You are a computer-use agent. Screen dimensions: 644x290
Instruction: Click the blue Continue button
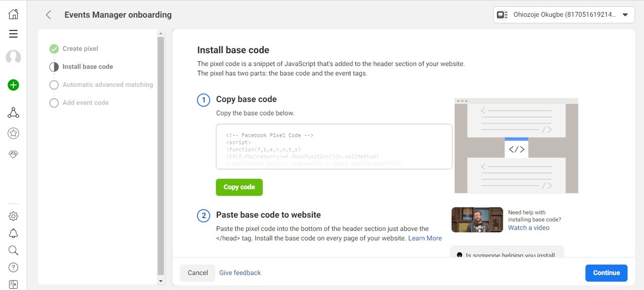click(x=606, y=273)
